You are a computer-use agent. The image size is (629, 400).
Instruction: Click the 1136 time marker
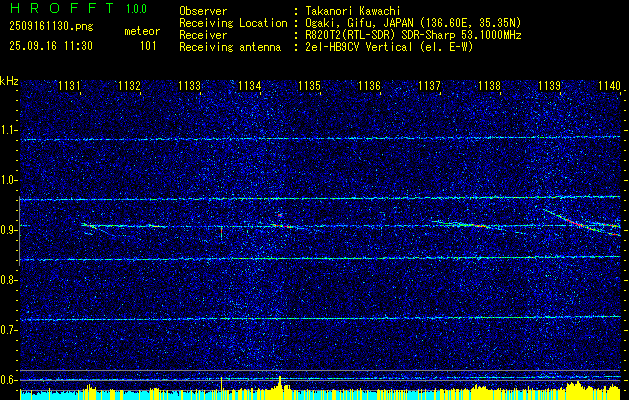[x=369, y=86]
